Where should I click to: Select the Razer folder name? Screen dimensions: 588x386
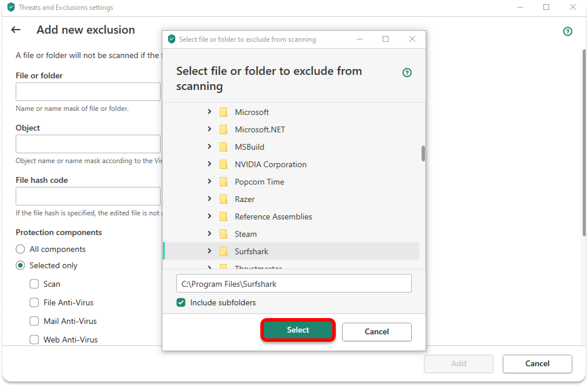pyautogui.click(x=245, y=199)
